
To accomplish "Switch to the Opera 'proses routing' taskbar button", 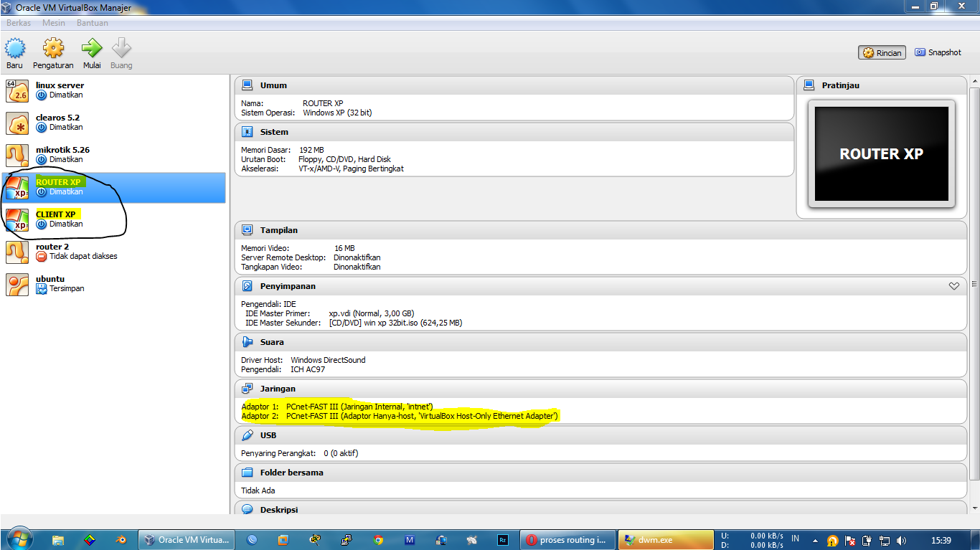I will [567, 540].
